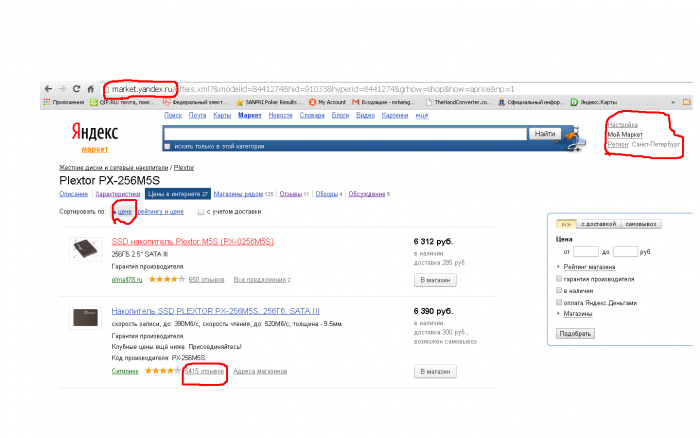
Task: Open the Яндекс.Карты bookmark
Action: point(594,102)
